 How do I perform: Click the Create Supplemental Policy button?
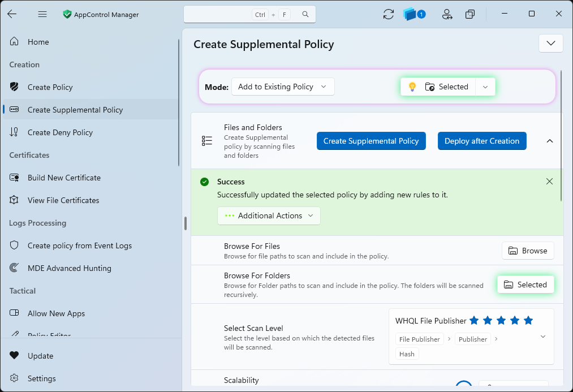click(371, 141)
